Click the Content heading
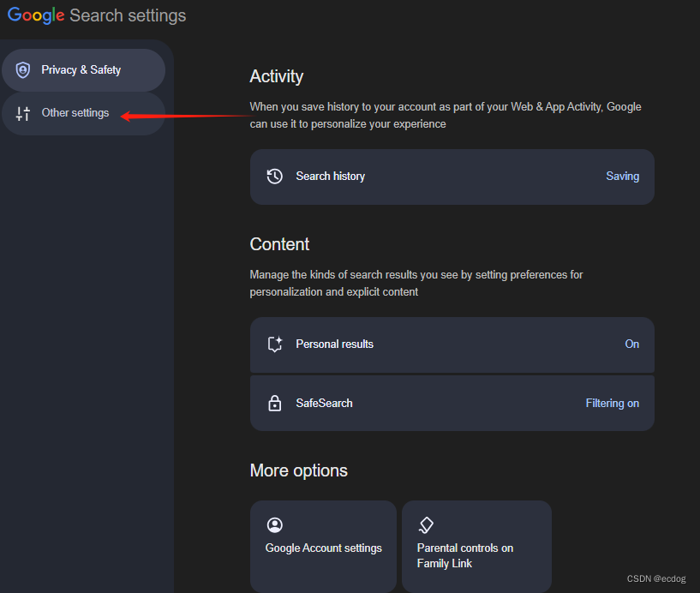This screenshot has width=700, height=593. 279,244
